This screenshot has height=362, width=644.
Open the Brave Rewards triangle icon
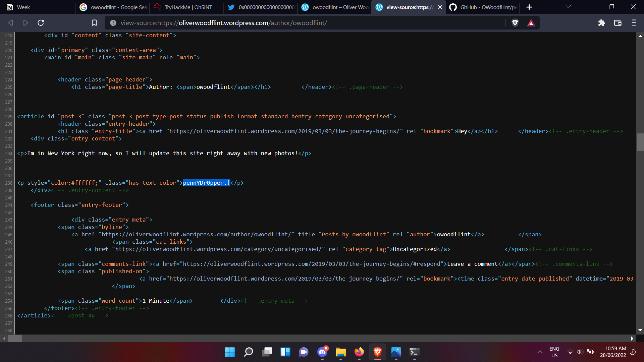click(531, 23)
